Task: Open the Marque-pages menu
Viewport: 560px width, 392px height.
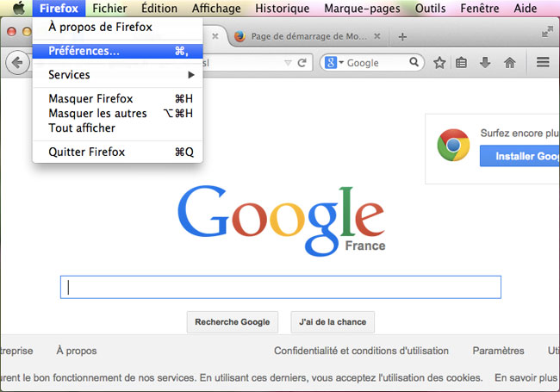Action: (362, 9)
